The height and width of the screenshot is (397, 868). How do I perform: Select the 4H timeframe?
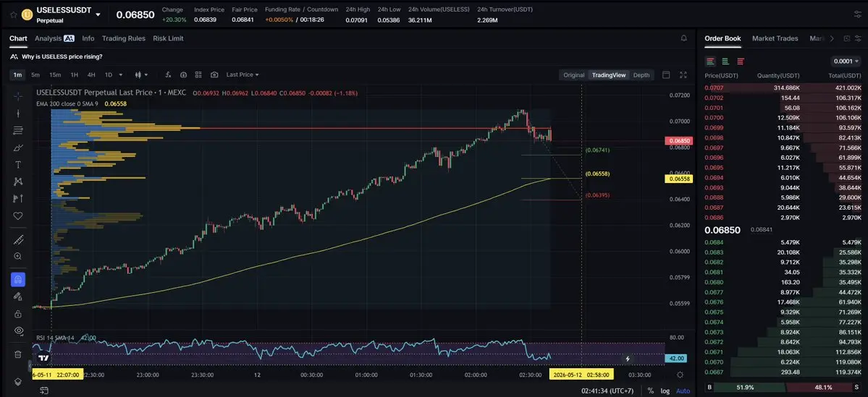[x=91, y=74]
